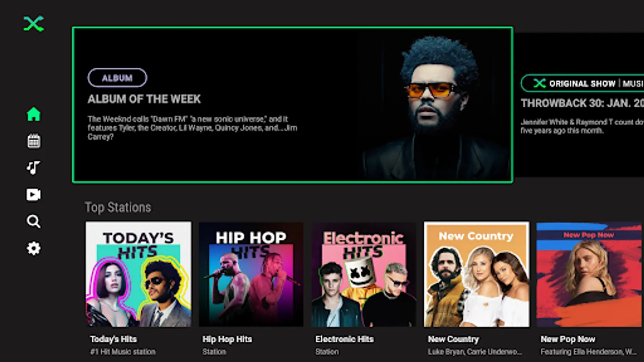Select the ORIGINAL SHOW badge

pos(582,83)
